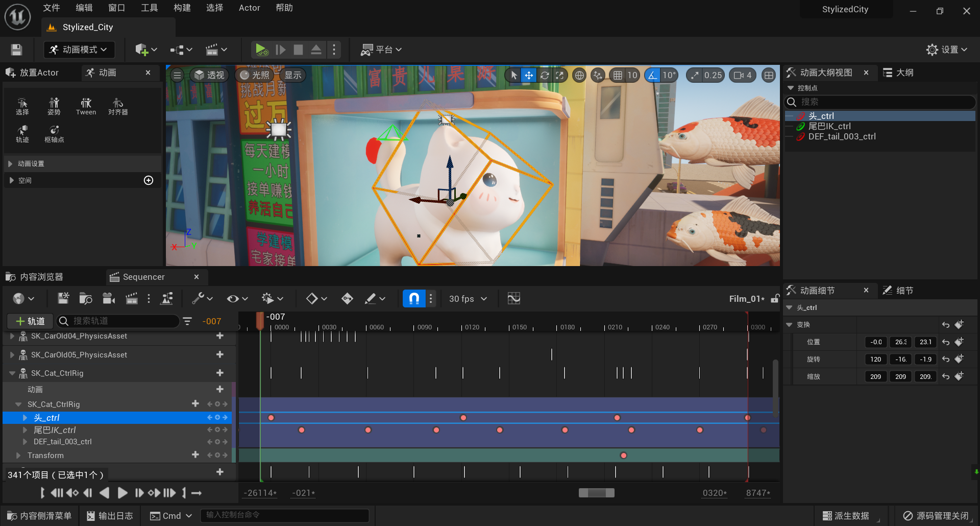Expand the 尾巴IK_ctrl track
The image size is (980, 526).
[25, 430]
